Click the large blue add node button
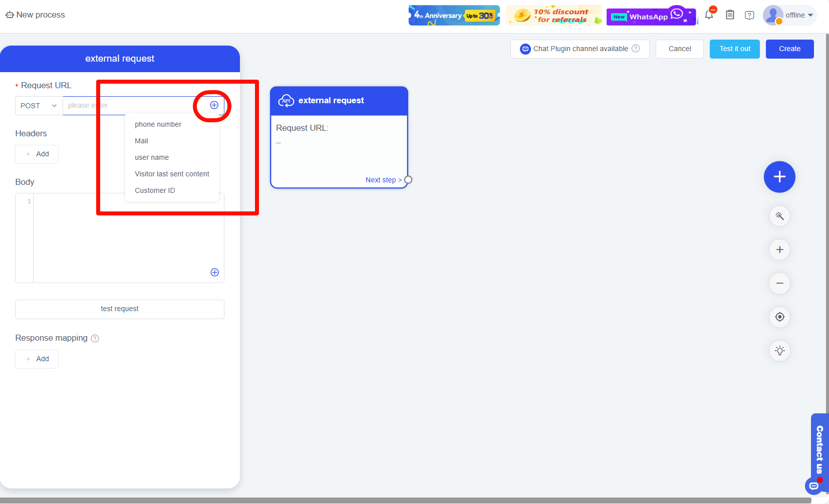 pyautogui.click(x=779, y=177)
